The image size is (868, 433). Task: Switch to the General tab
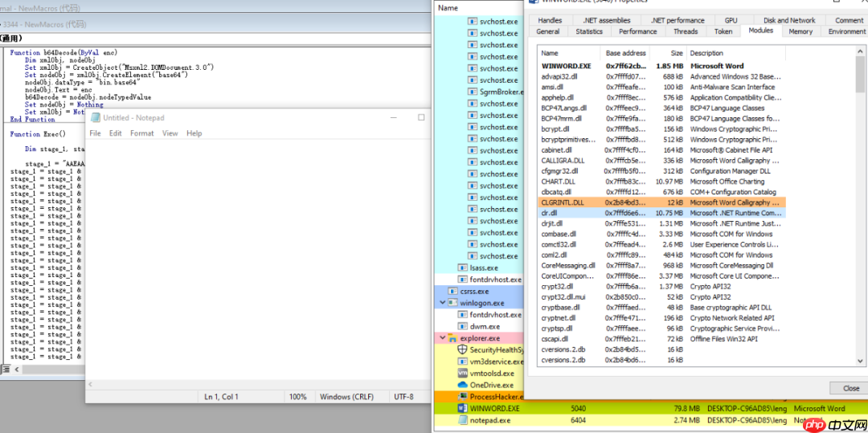point(547,31)
